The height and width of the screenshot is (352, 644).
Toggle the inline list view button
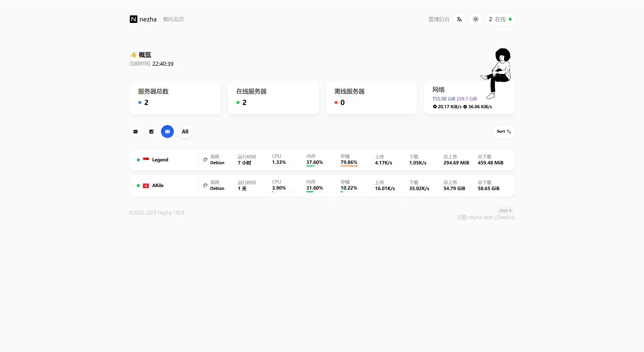point(167,131)
